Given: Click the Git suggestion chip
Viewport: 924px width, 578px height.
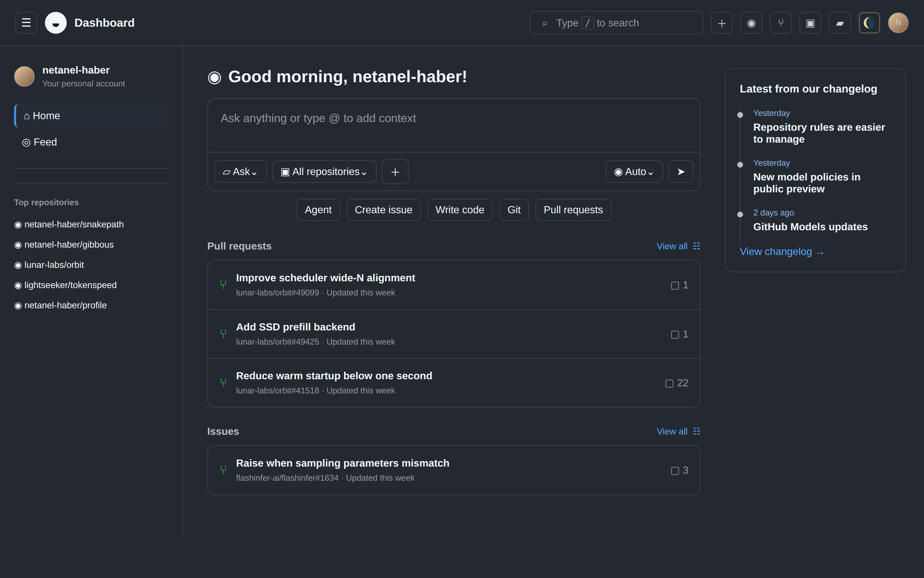Looking at the screenshot, I should click(x=514, y=210).
